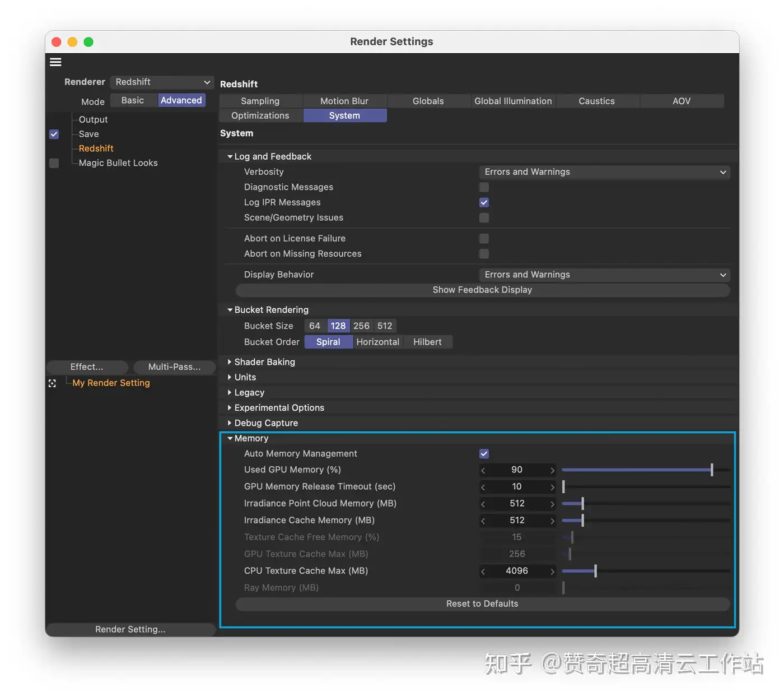The image size is (784, 696).
Task: Expand the Debug Capture section
Action: click(230, 423)
